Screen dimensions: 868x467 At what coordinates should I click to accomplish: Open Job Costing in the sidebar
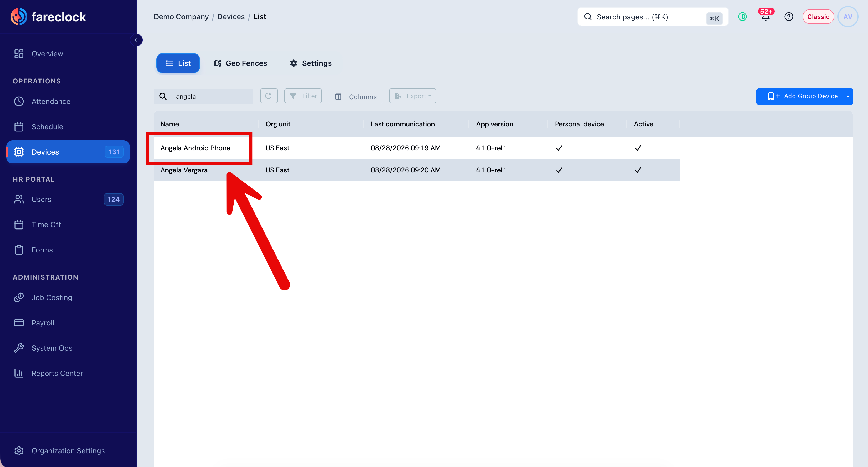pyautogui.click(x=68, y=298)
